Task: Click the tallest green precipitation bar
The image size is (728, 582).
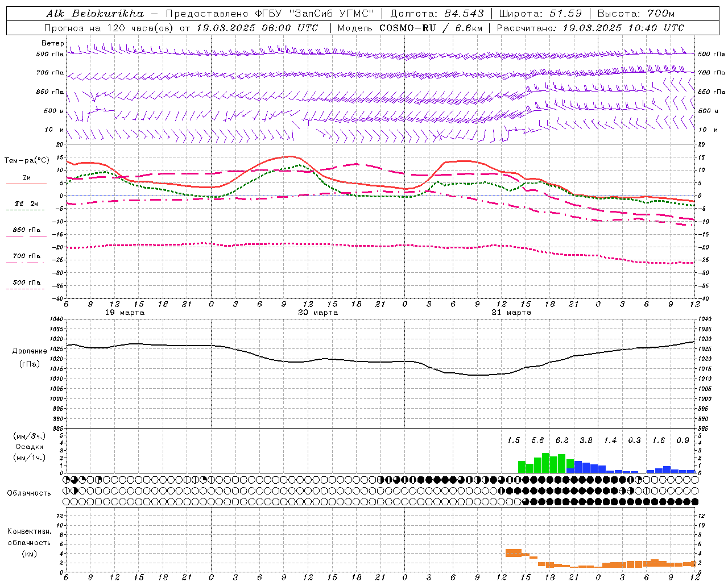Action: [545, 463]
